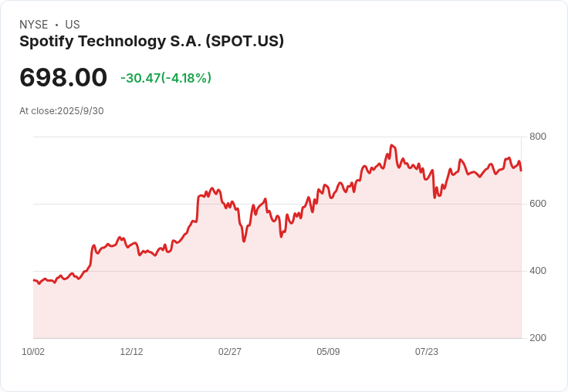Click the US market label
This screenshot has width=568, height=392.
click(x=73, y=25)
